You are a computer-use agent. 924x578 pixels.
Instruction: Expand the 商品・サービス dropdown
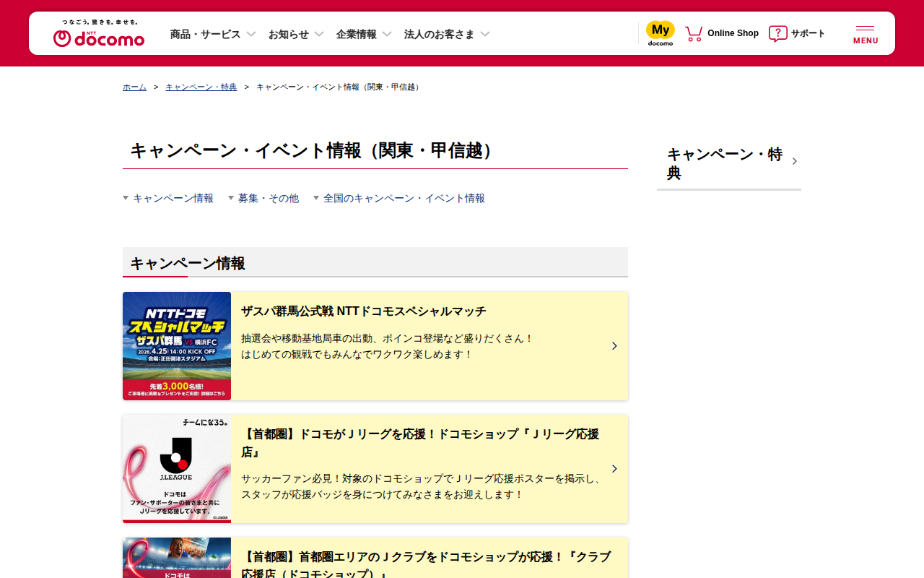click(x=213, y=34)
